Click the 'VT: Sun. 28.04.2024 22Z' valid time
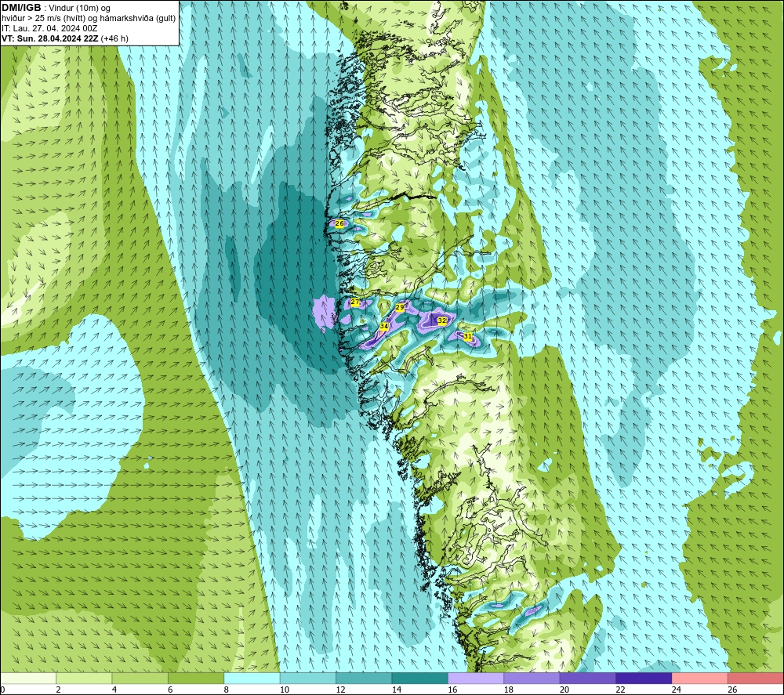The image size is (784, 695). click(50, 38)
